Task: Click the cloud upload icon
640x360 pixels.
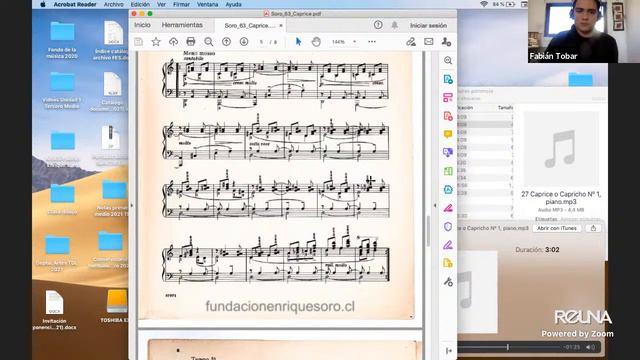Action: tap(173, 42)
